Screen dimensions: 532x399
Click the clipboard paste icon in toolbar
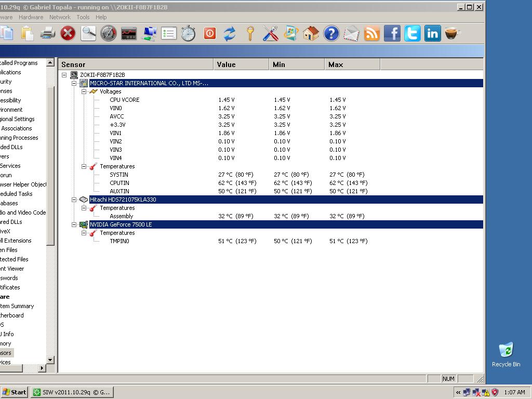tap(27, 34)
